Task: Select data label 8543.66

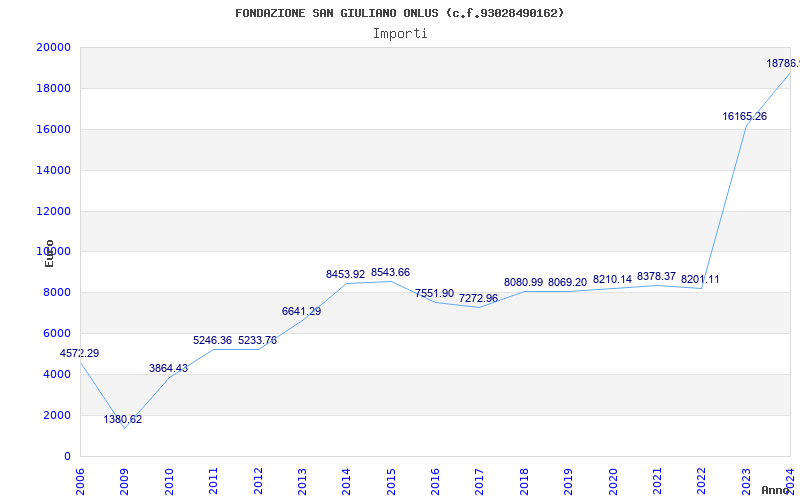Action: tap(390, 272)
